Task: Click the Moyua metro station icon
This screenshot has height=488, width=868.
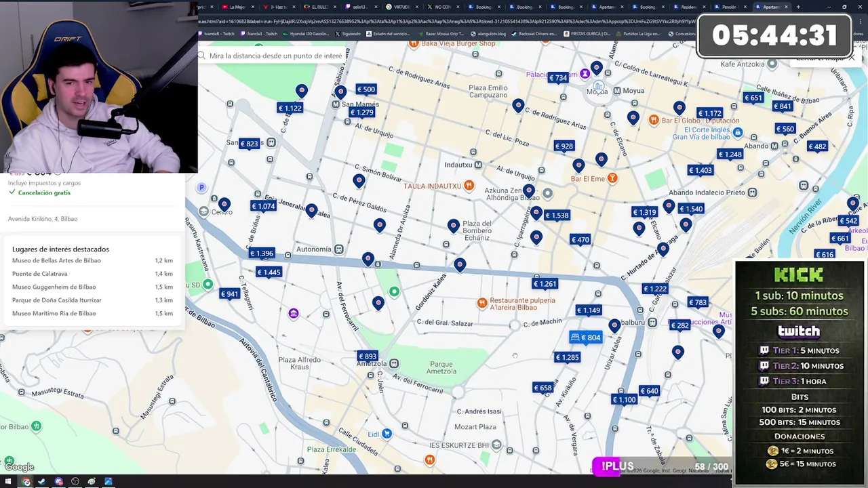Action: (x=617, y=90)
